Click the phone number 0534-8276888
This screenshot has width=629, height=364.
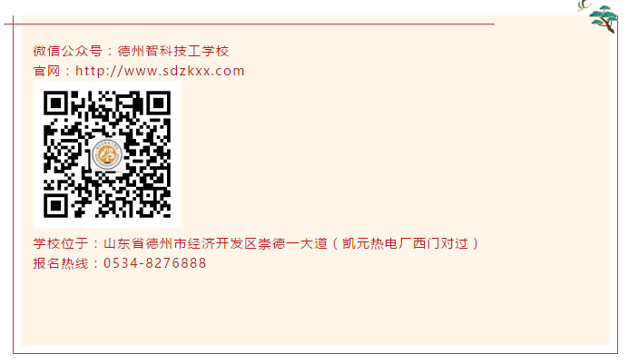155,263
